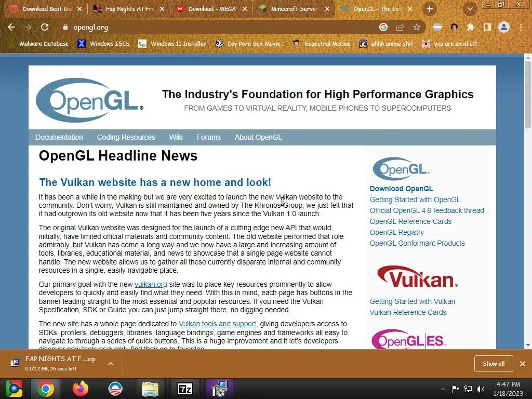Screen dimensions: 532x399
Task: Click Download OpenGL link
Action: pos(402,189)
